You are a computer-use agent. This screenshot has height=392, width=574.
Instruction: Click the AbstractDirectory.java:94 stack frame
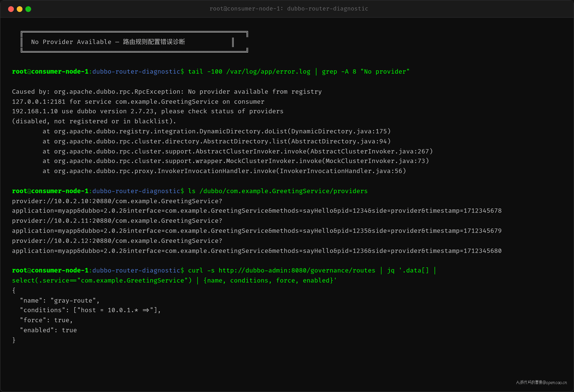tap(216, 141)
